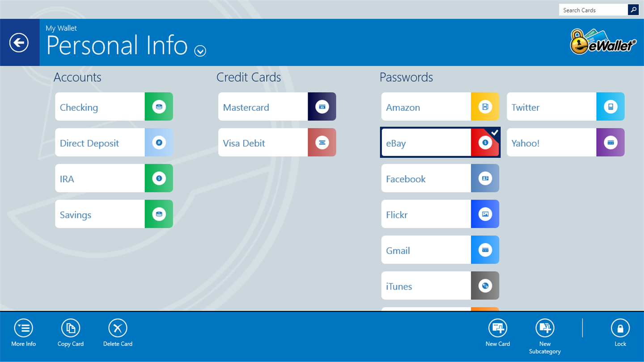Open the Yahoo! password card
The image size is (644, 362).
pyautogui.click(x=566, y=143)
